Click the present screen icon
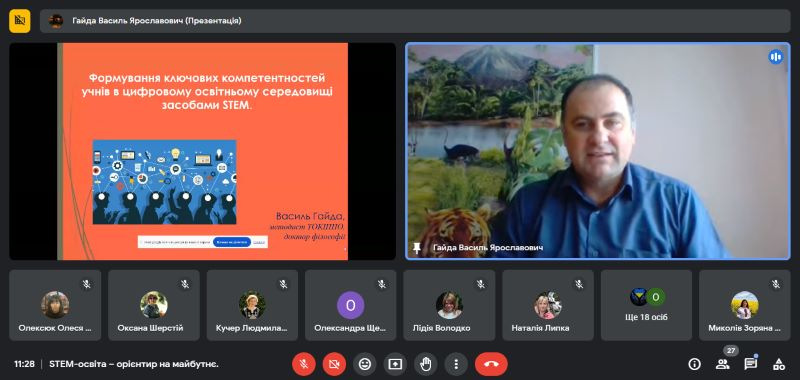800x380 pixels. [395, 364]
